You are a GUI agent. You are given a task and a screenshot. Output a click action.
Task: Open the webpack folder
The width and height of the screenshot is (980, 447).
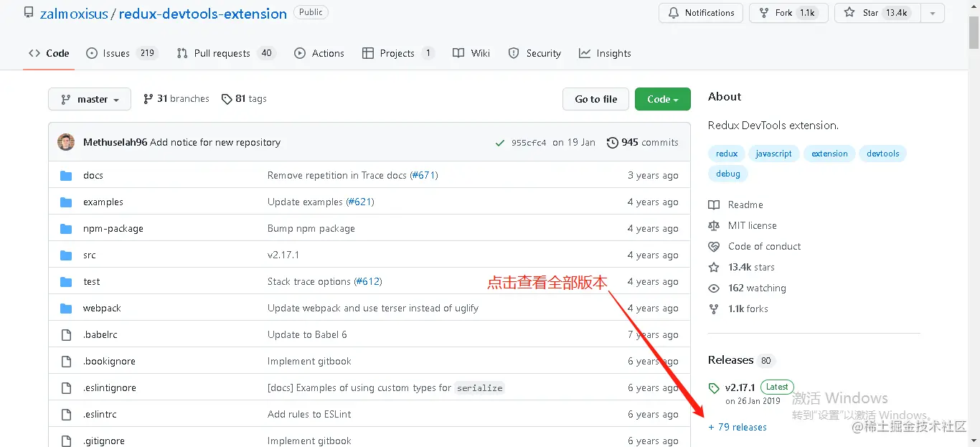coord(102,308)
